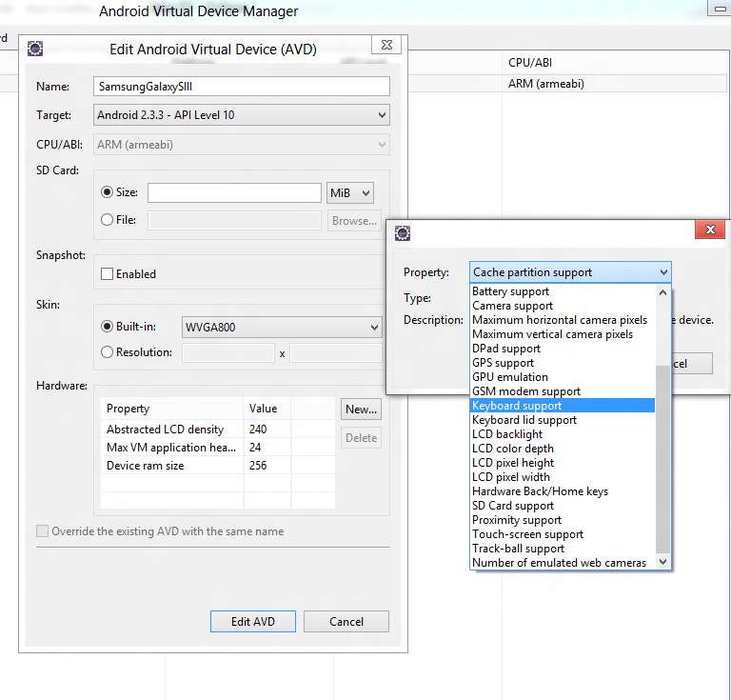Select the Built-in skin radio button
The image size is (731, 700).
click(x=108, y=327)
